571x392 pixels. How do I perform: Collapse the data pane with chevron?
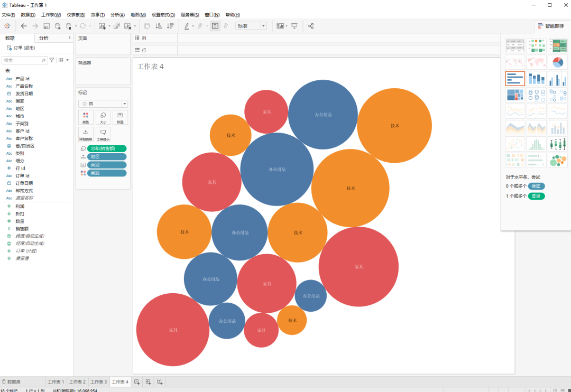coord(70,38)
